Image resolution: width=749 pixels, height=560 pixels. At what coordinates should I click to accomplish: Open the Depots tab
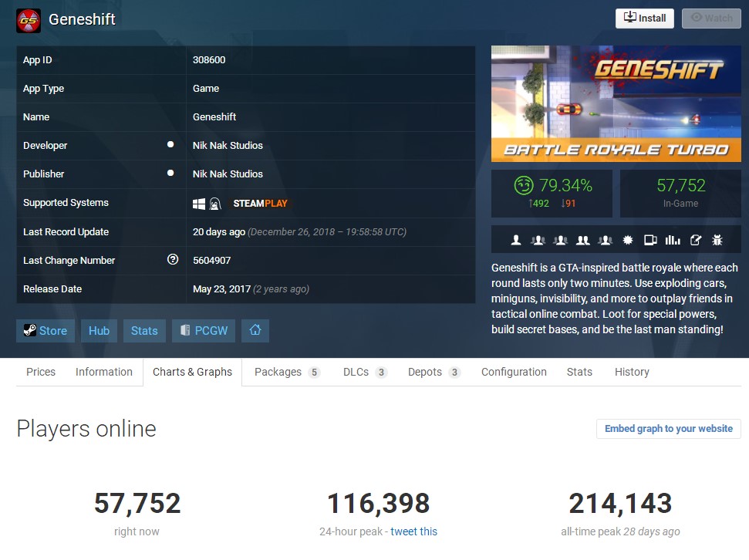pyautogui.click(x=434, y=372)
